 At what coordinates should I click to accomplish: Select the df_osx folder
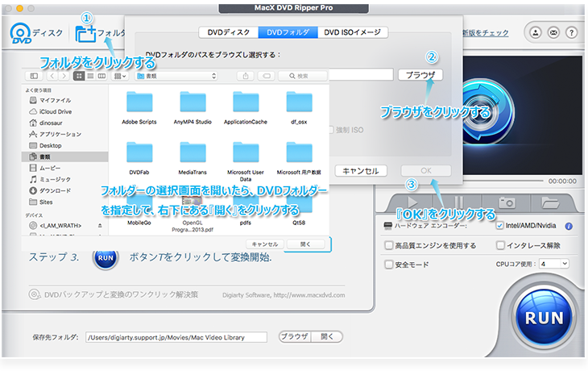(x=300, y=108)
